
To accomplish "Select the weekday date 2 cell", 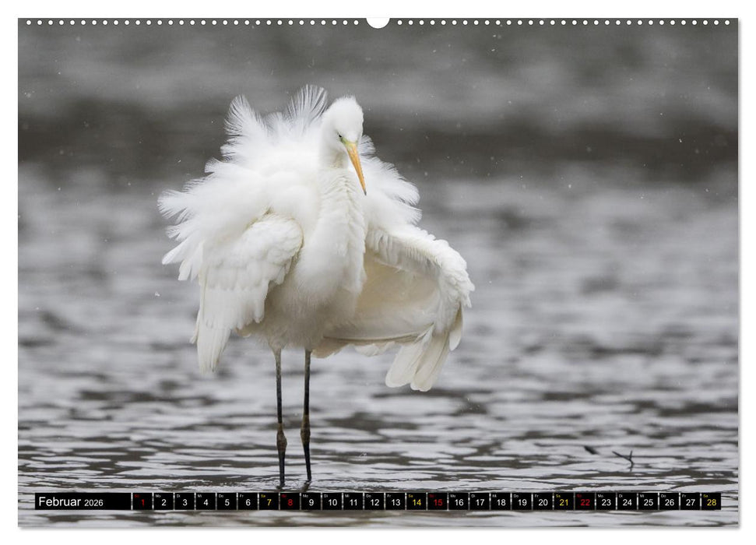I will 163,504.
